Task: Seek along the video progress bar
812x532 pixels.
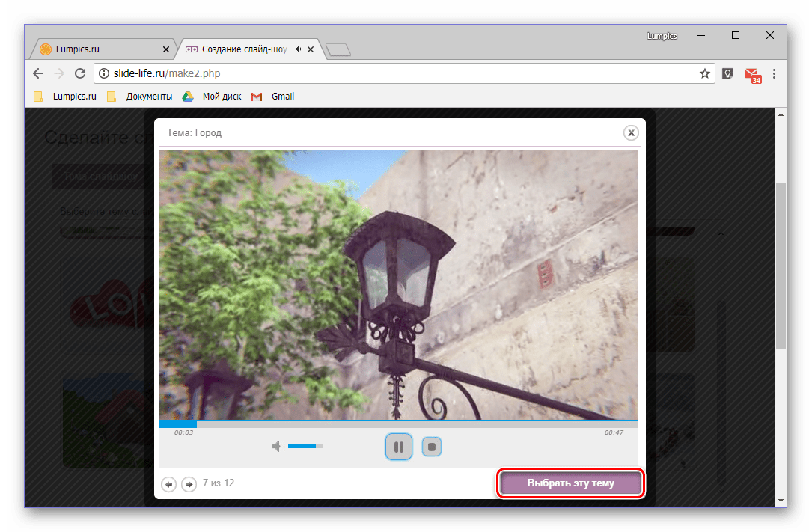Action: pos(398,424)
